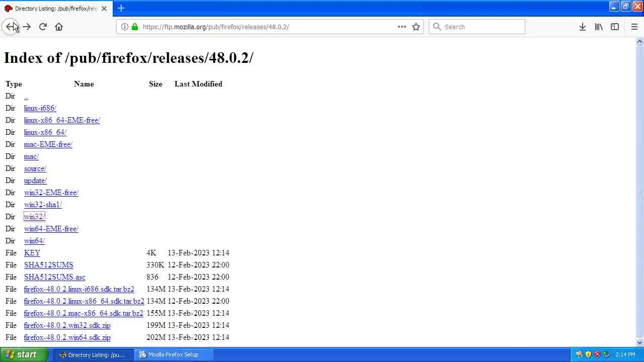Open the win32-sha1/ directory
This screenshot has height=362, width=644.
click(x=43, y=205)
